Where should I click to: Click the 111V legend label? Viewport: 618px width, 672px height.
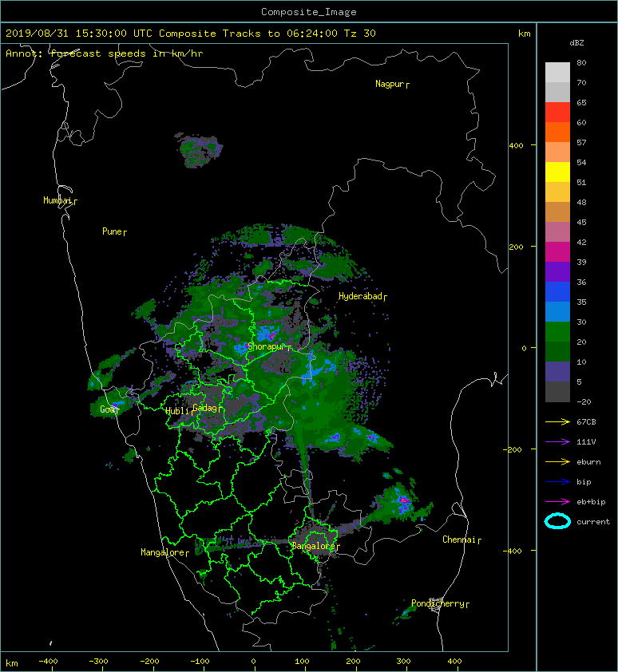pyautogui.click(x=586, y=442)
